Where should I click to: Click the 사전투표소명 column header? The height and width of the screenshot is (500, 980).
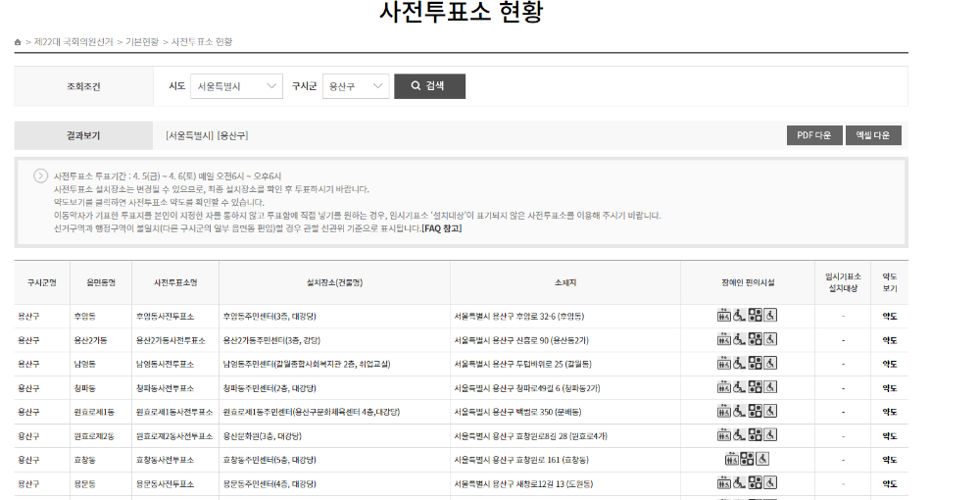click(175, 282)
